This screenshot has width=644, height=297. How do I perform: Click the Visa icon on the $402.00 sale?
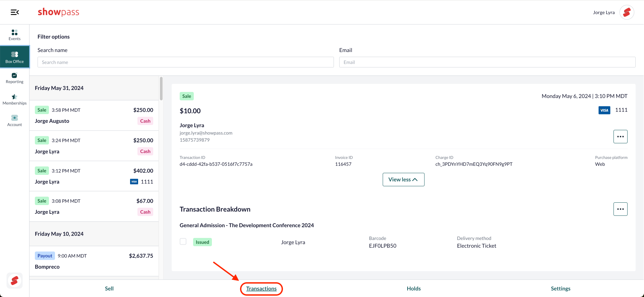tap(134, 182)
